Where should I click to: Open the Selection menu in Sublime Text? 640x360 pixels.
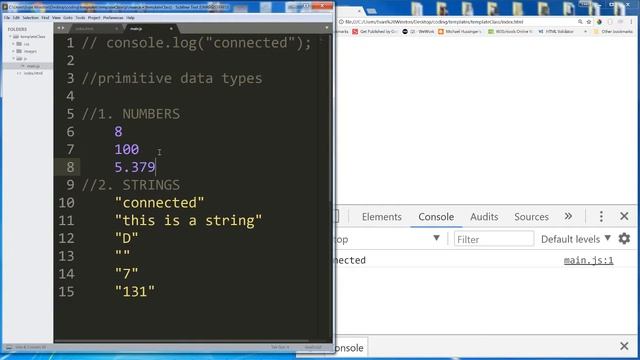click(x=30, y=18)
